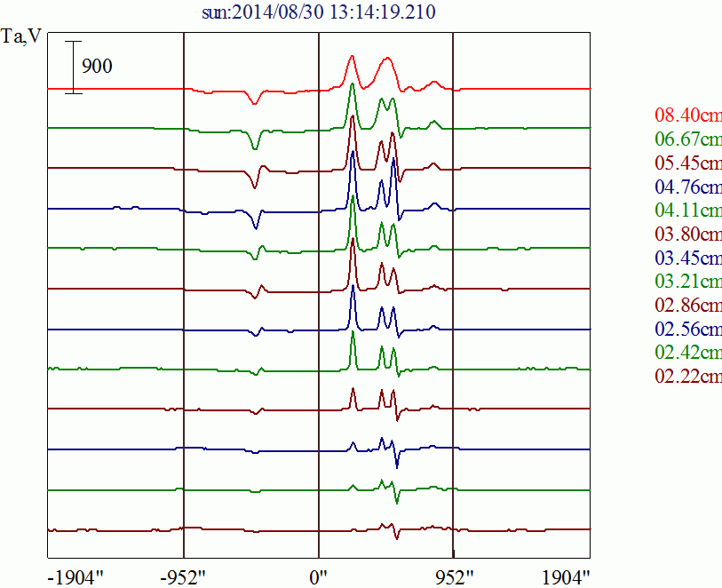Select the 02.22cm legend label
This screenshot has width=722, height=588.
pos(688,377)
